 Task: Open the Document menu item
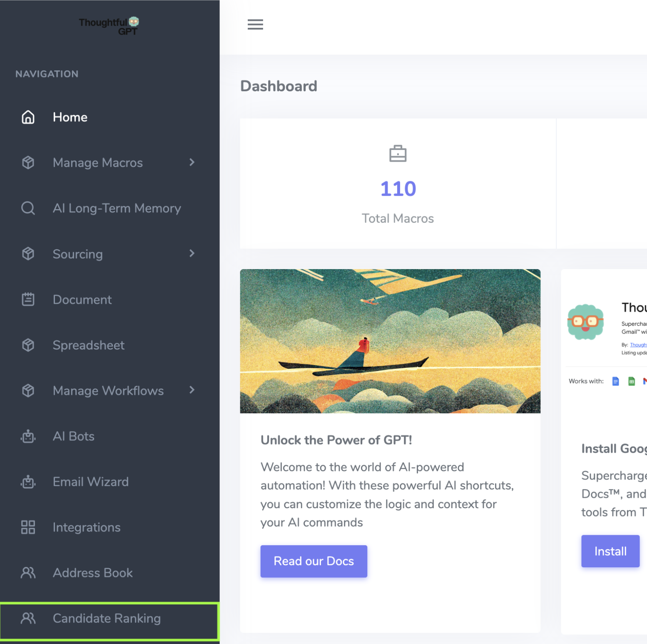point(110,299)
